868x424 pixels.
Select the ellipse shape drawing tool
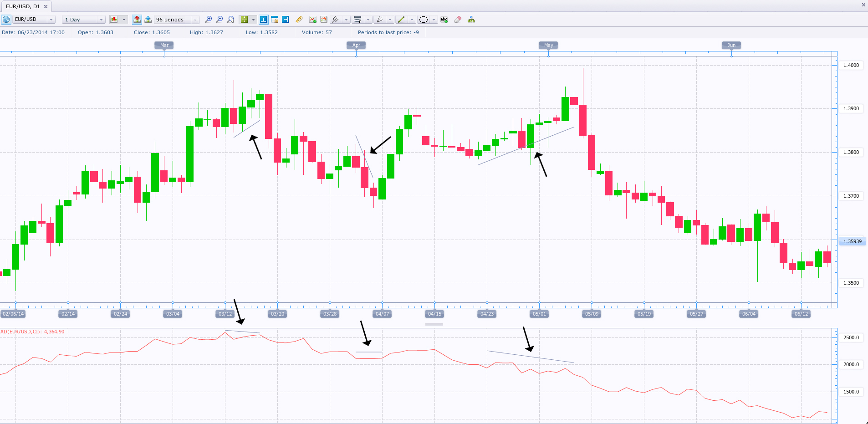click(424, 20)
